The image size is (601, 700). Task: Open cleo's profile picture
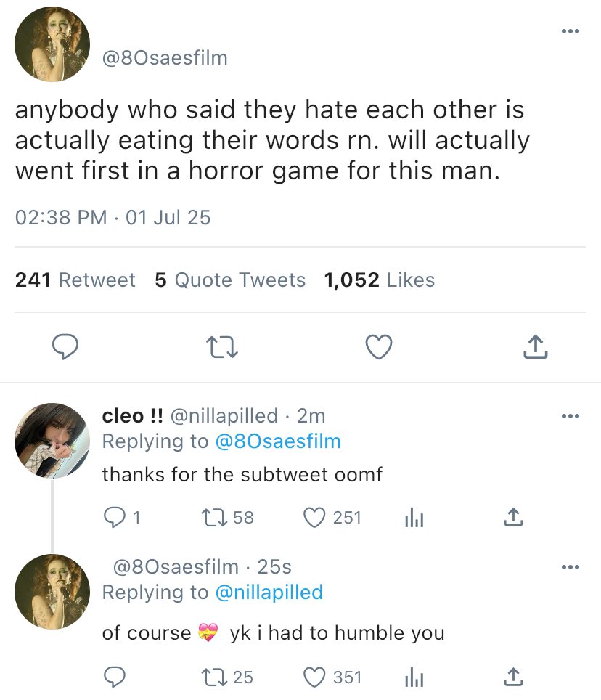[52, 441]
